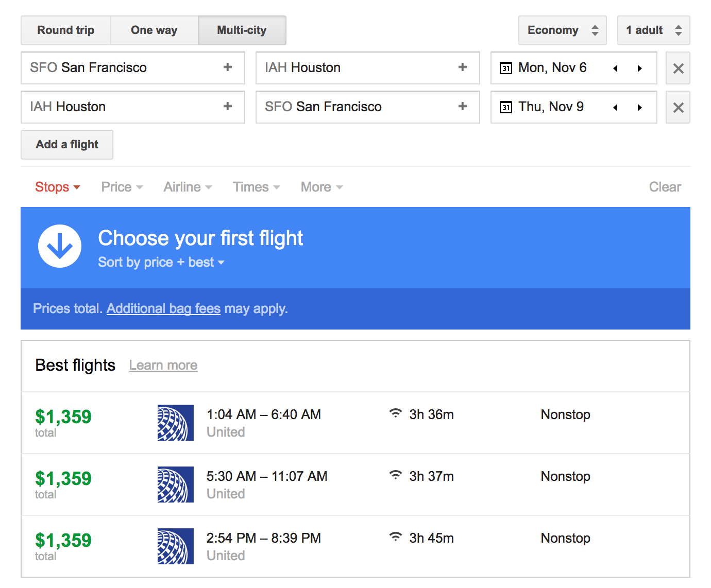Switch to the Round trip tab
This screenshot has width=711, height=588.
(x=65, y=30)
